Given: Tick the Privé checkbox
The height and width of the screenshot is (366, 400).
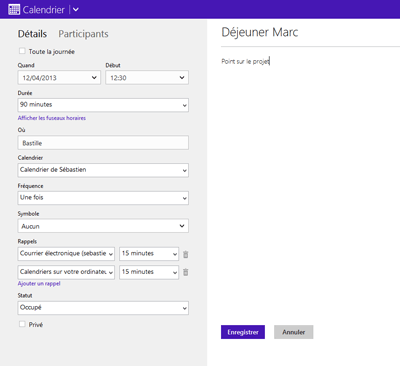Looking at the screenshot, I should point(22,324).
